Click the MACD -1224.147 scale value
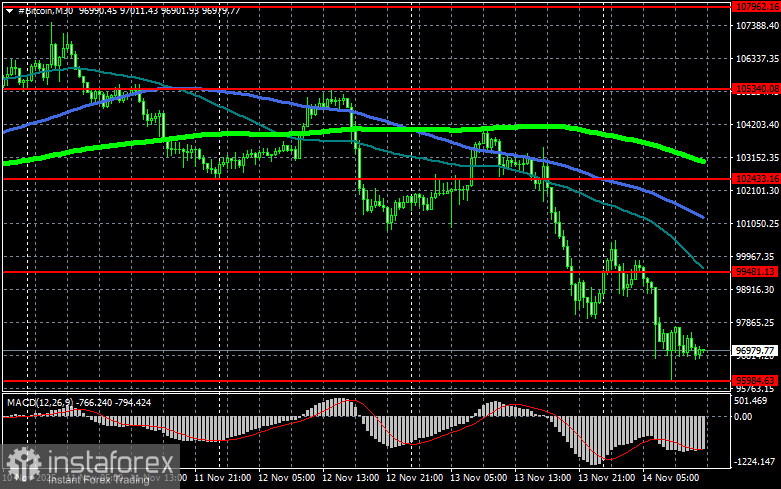Viewport: 781px width, 489px height. point(755,462)
